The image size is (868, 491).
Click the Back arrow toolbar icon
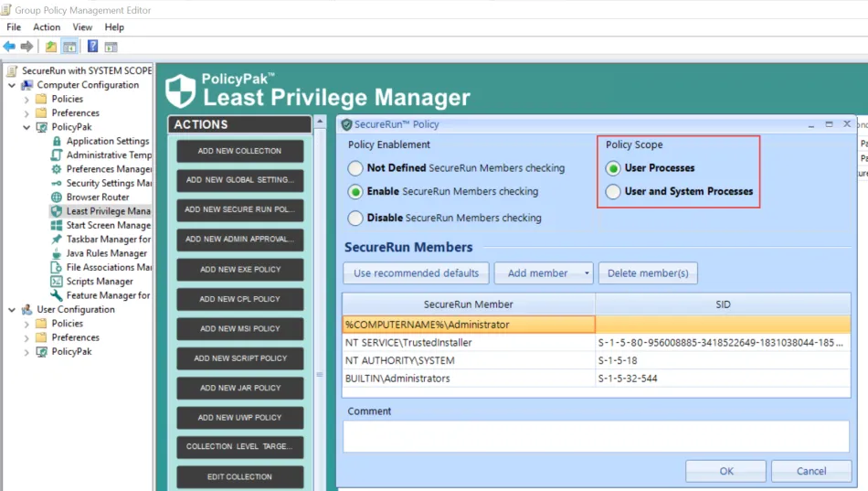(x=9, y=47)
